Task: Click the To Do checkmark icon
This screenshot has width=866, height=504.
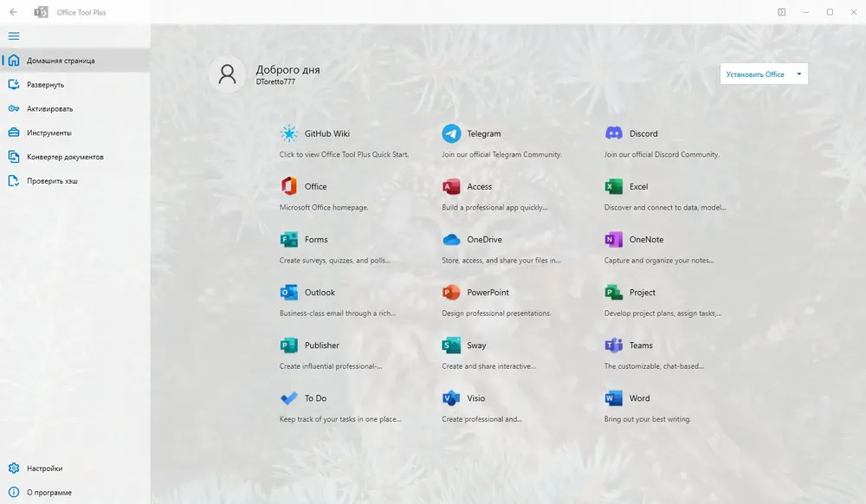Action: click(289, 398)
